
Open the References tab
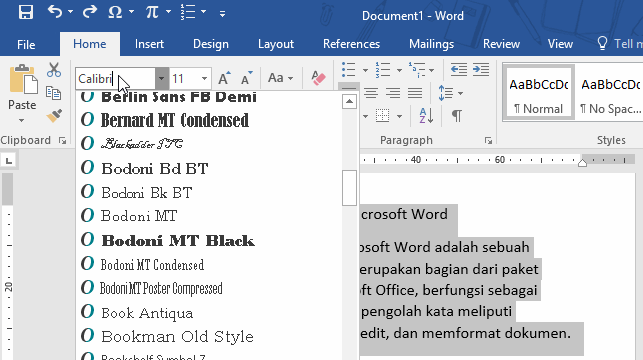(351, 44)
